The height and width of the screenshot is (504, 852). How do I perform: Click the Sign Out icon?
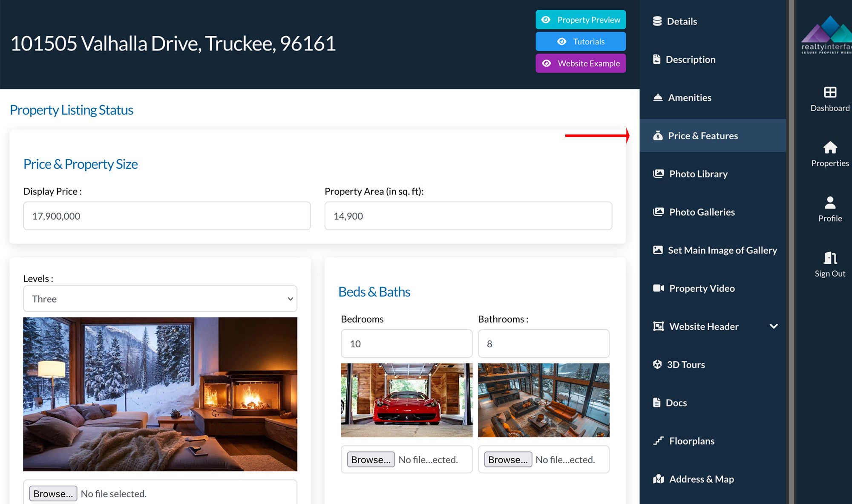coord(829,258)
